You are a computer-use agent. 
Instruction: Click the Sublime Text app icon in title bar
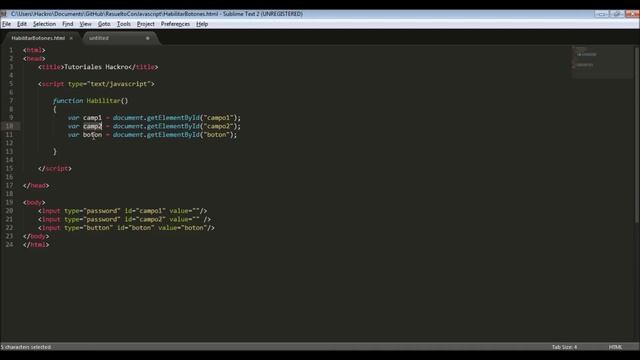tap(4, 14)
